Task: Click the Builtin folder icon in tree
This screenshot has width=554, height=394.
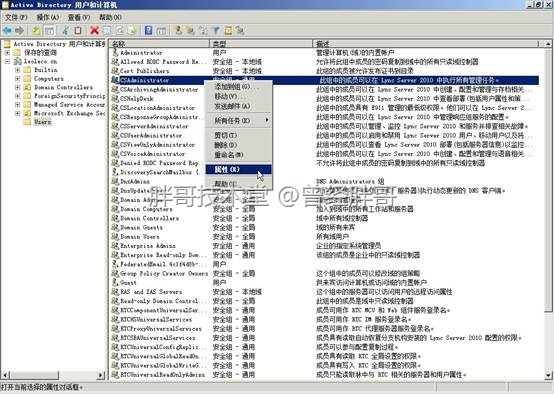Action: (x=27, y=70)
